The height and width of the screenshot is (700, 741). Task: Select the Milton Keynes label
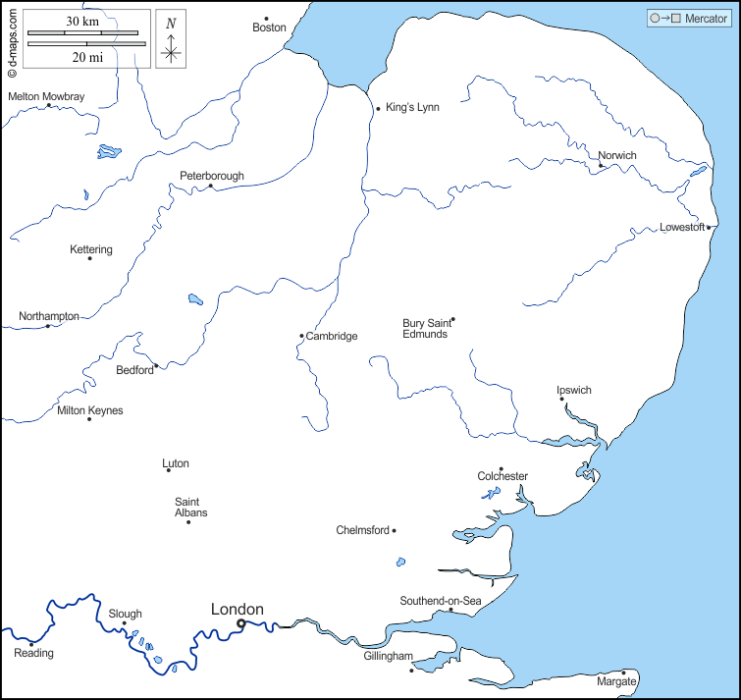coord(90,410)
